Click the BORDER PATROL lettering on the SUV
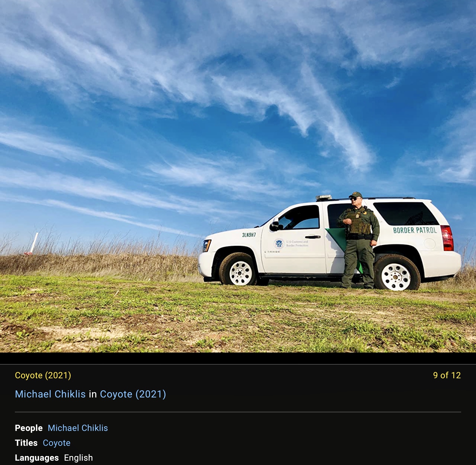The width and height of the screenshot is (476, 465). [415, 230]
